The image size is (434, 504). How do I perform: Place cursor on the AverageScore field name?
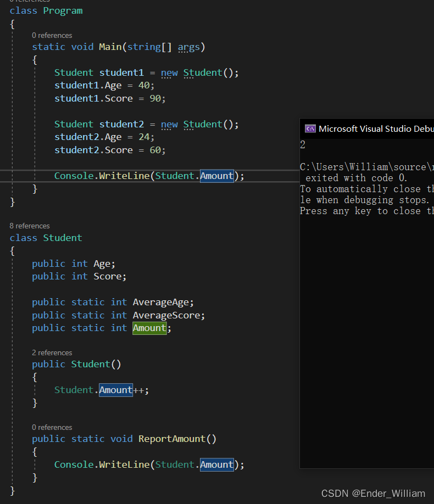(x=168, y=315)
